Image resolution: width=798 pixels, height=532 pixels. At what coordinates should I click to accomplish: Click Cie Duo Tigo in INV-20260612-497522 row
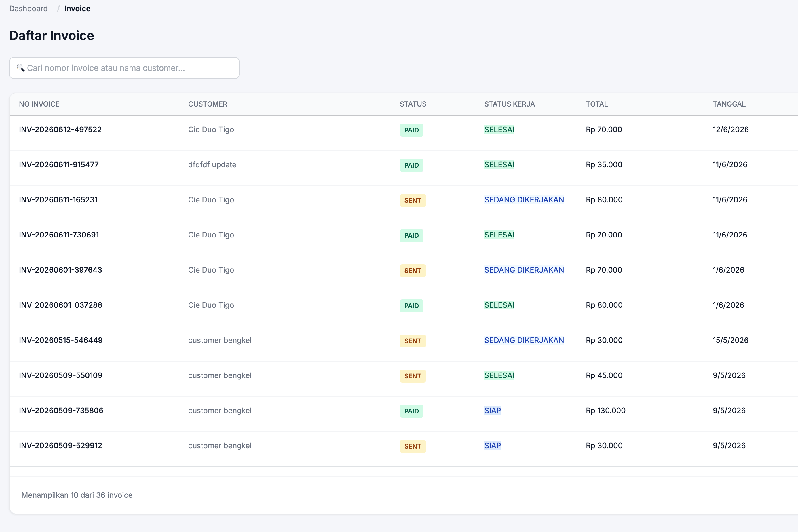click(x=211, y=130)
